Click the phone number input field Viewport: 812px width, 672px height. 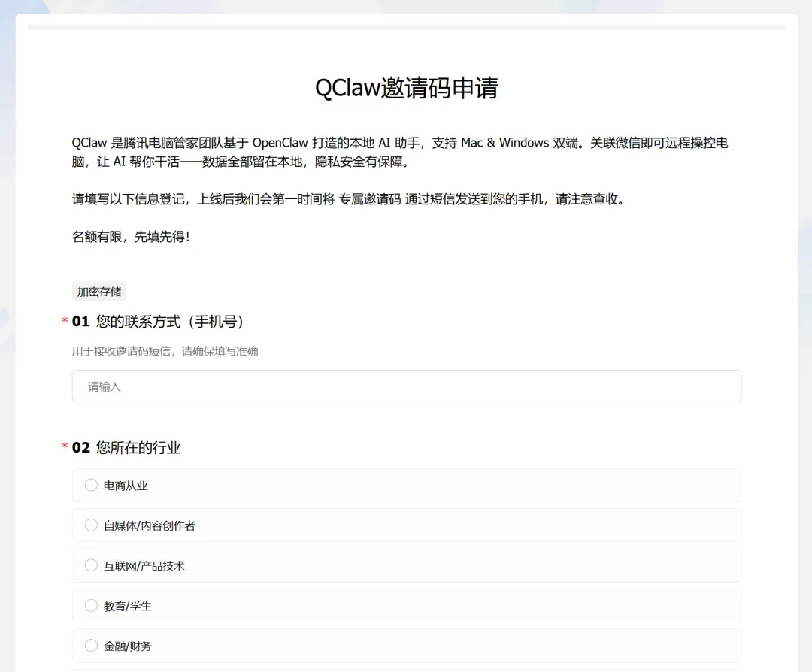[x=407, y=386]
